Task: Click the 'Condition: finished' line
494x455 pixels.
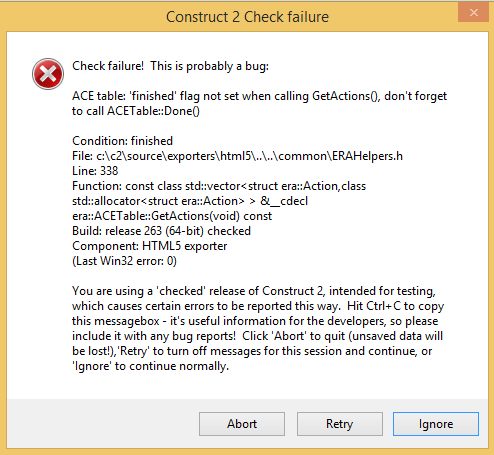Action: [x=122, y=141]
